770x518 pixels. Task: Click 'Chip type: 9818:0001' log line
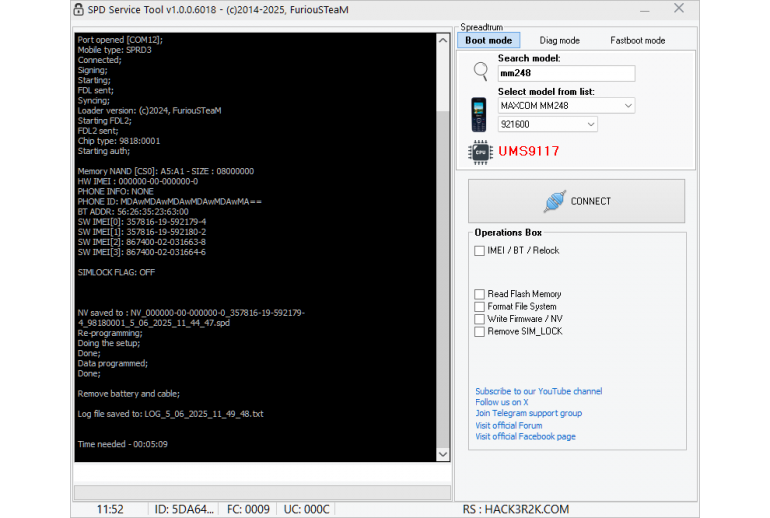click(119, 141)
